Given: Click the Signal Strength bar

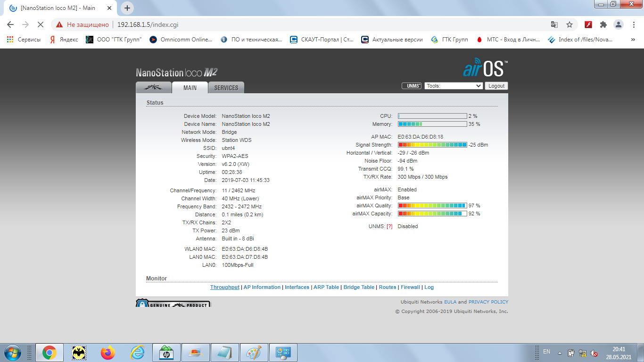Looking at the screenshot, I should (x=432, y=145).
